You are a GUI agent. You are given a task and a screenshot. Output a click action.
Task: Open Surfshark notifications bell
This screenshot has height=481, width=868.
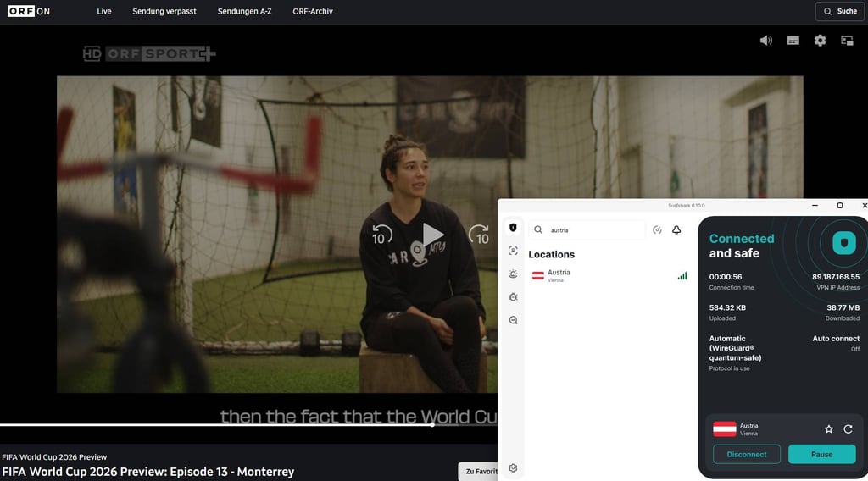[676, 230]
